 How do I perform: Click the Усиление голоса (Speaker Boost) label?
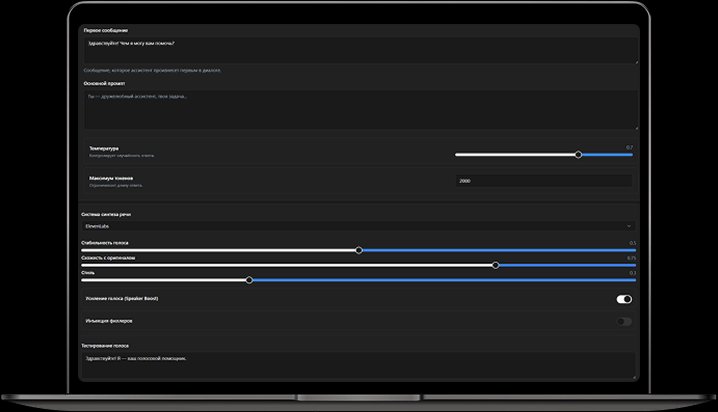(123, 299)
